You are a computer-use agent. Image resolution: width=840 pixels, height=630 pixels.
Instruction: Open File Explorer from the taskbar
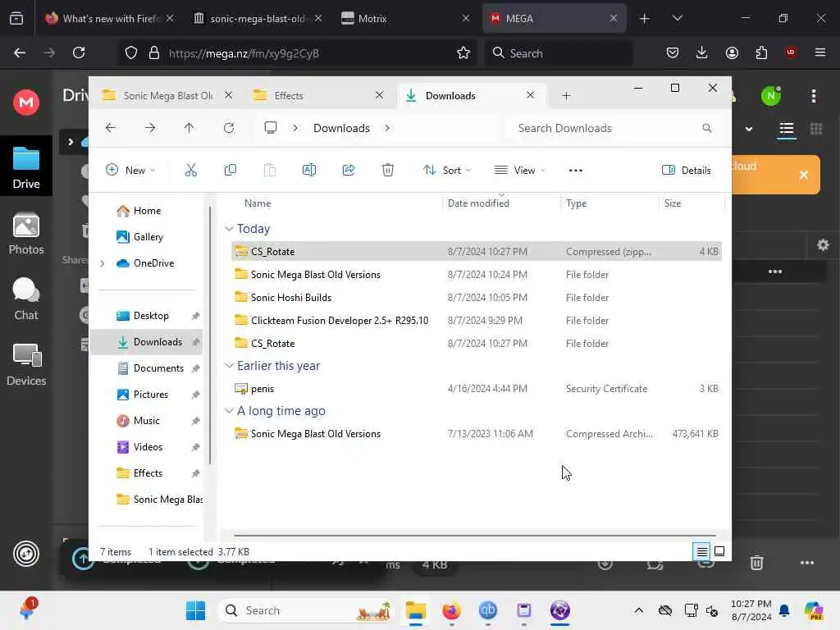point(416,610)
